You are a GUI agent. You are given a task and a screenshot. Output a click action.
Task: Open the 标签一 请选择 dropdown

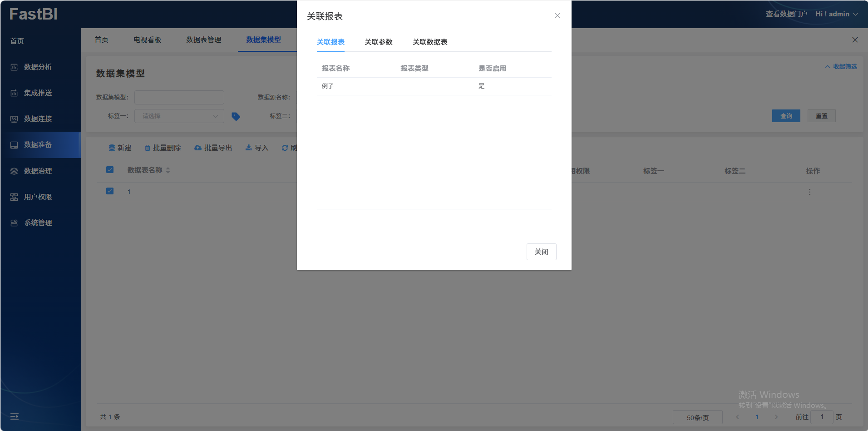coord(179,116)
